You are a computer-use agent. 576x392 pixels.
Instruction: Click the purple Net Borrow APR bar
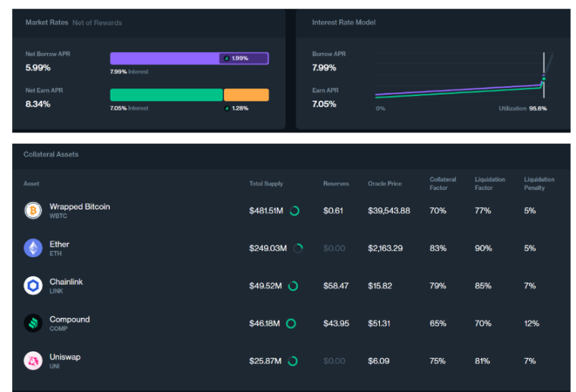point(163,58)
